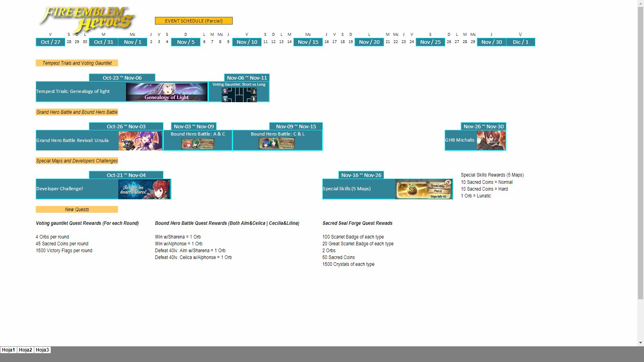Select the Oct / 31 date cell
This screenshot has width=644, height=362.
[x=103, y=42]
